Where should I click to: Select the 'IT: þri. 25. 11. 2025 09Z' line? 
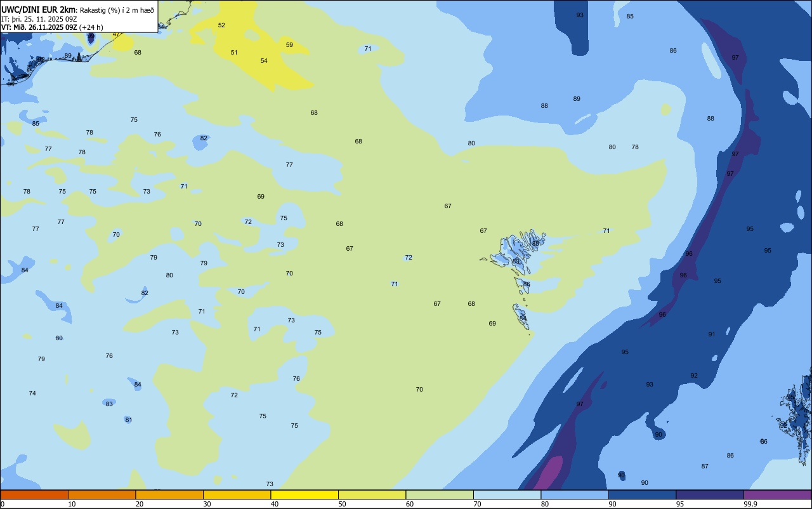[x=39, y=18]
